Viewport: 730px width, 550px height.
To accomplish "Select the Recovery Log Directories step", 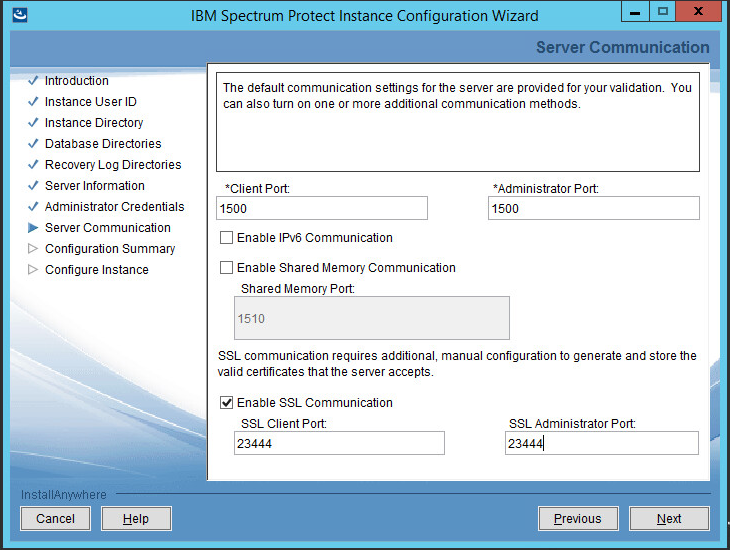I will pos(112,165).
